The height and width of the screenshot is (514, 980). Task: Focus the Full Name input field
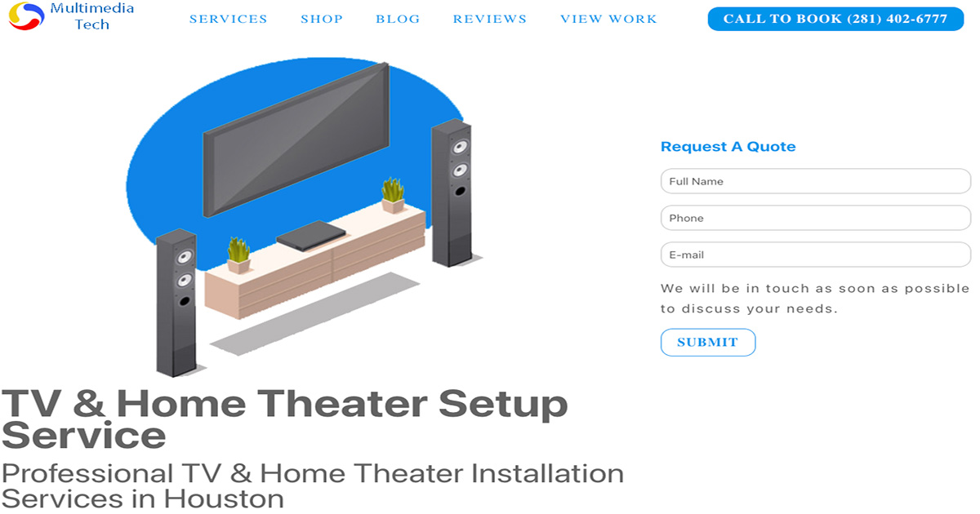point(815,181)
